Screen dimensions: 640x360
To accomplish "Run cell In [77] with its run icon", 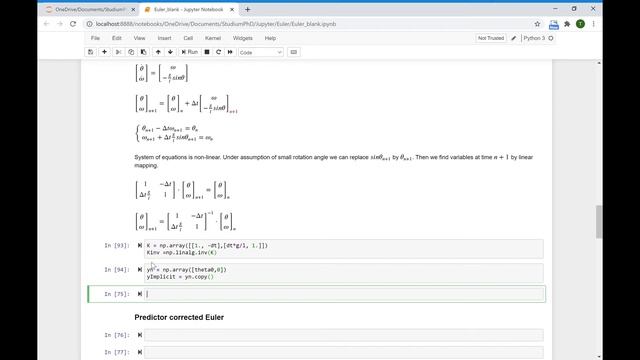I will pos(140,352).
